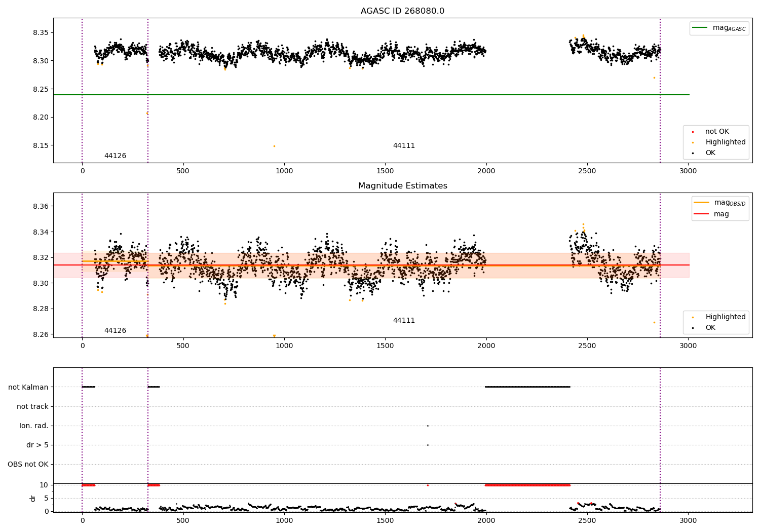
Task: Click obsid label 44126 in Magnitude Estimates plot
Action: [115, 331]
